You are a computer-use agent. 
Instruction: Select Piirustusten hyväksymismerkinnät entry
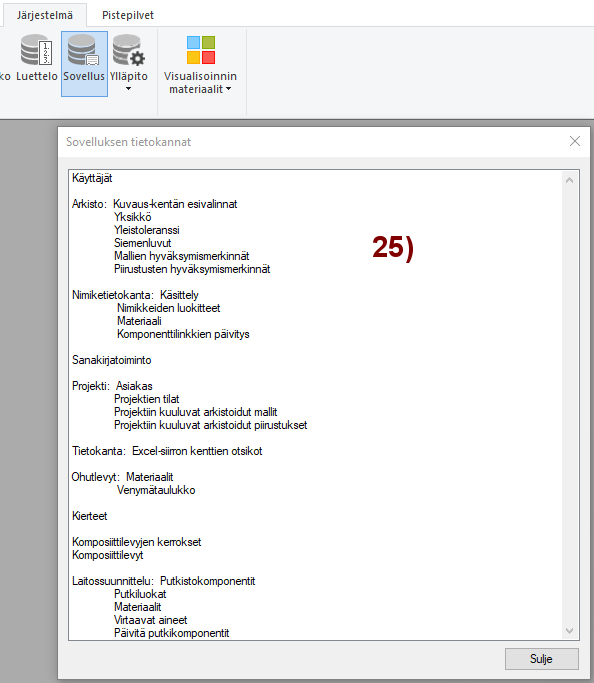coord(192,269)
